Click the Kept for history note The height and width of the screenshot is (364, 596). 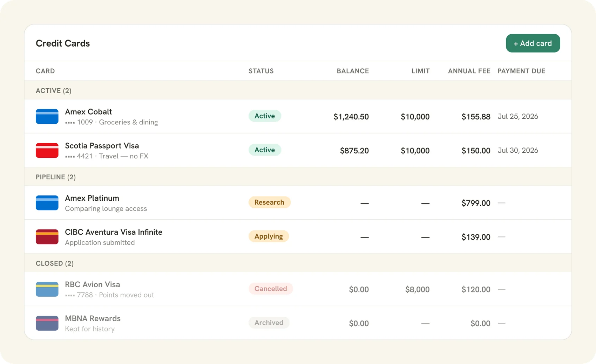coord(90,329)
